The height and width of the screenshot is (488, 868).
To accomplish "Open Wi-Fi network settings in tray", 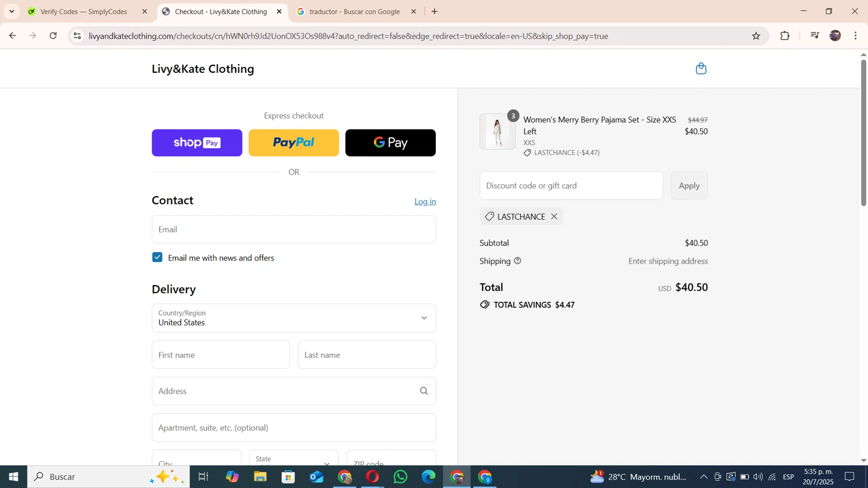I will 772,477.
